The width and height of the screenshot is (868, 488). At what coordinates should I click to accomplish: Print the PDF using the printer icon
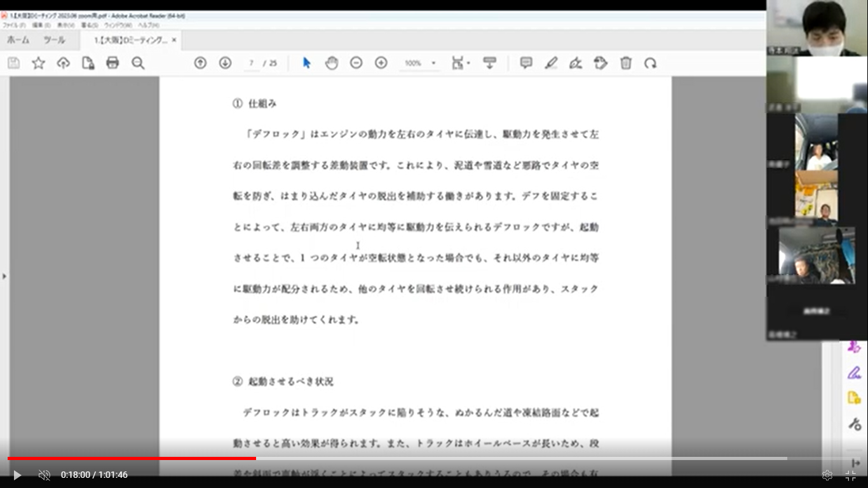tap(112, 63)
